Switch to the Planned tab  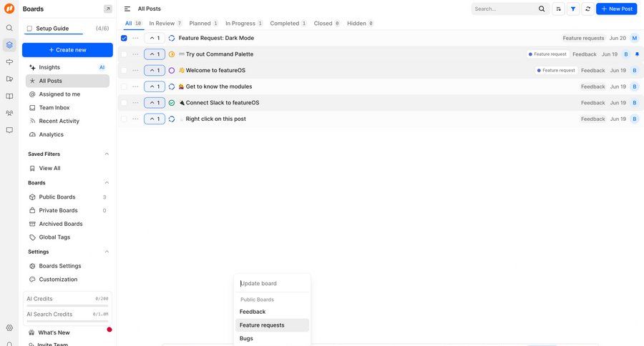203,24
